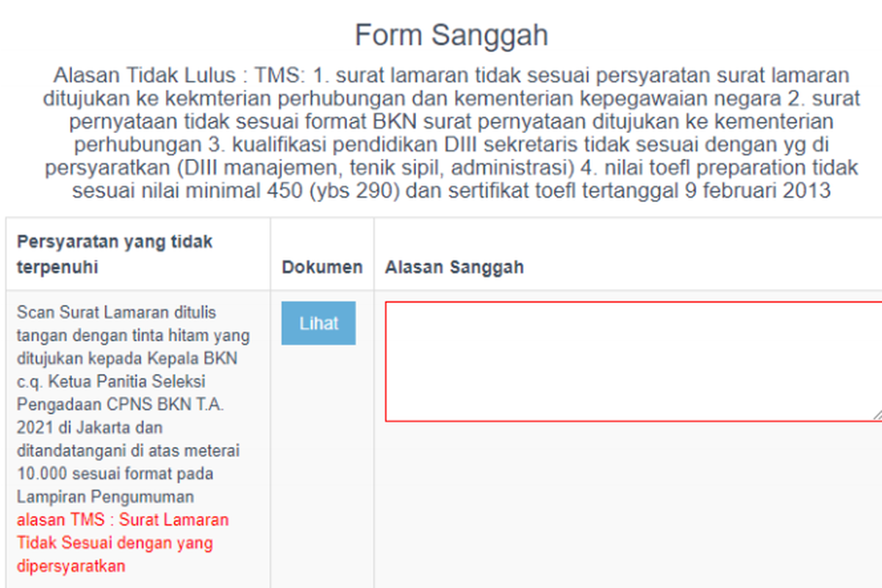This screenshot has height=588, width=882.
Task: Click the blue Lihat button
Action: (318, 323)
